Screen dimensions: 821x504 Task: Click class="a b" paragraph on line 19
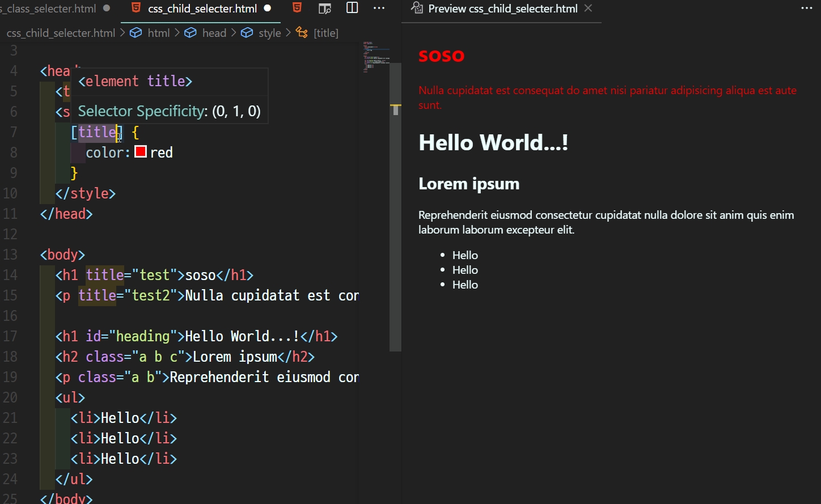120,377
